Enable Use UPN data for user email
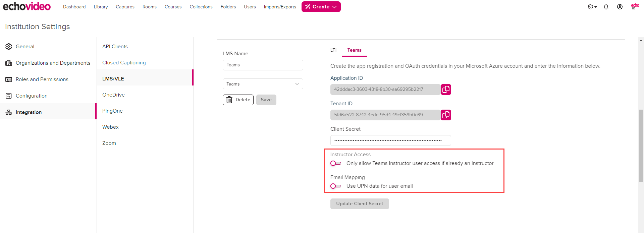Screen dimensions: 644x233 (x=336, y=186)
